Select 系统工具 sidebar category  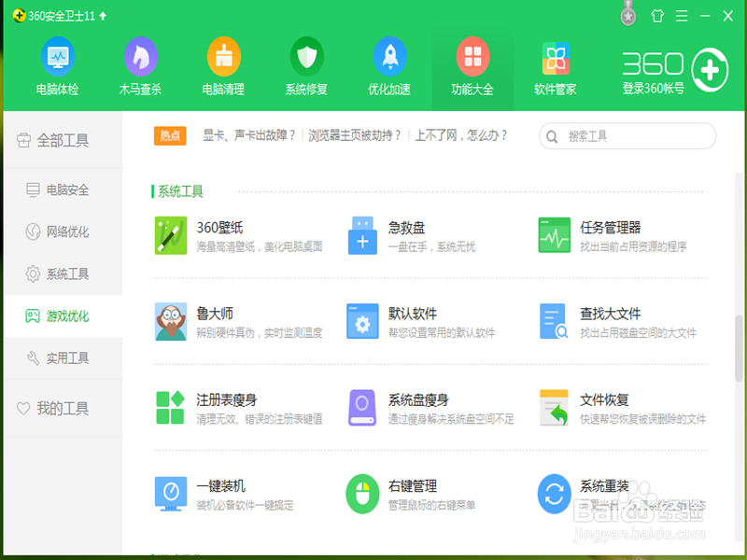[x=63, y=273]
